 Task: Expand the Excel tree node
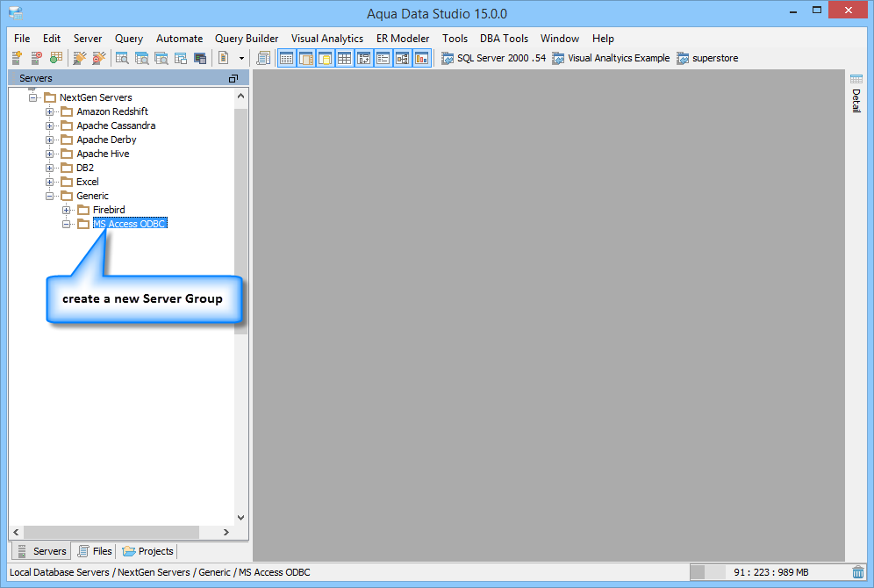point(50,182)
